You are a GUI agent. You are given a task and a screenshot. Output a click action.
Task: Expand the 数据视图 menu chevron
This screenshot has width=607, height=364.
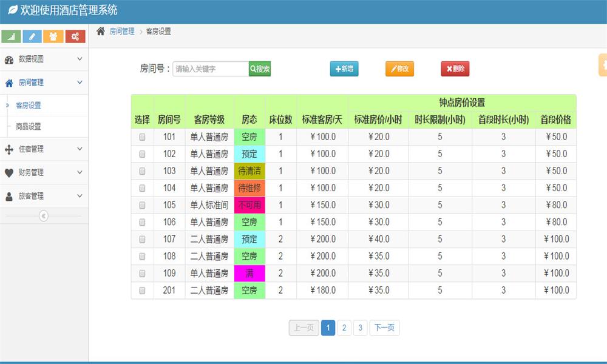(x=80, y=59)
